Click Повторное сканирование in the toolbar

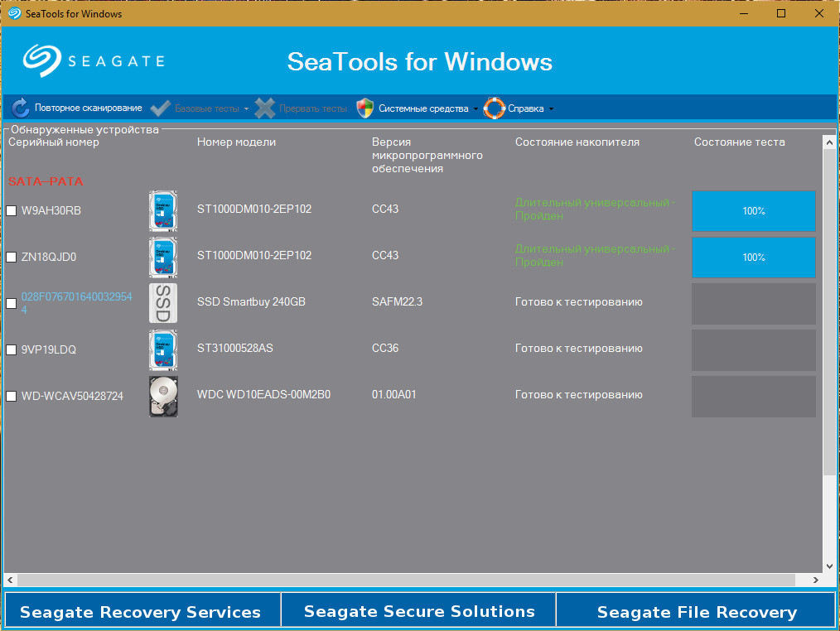coord(89,108)
